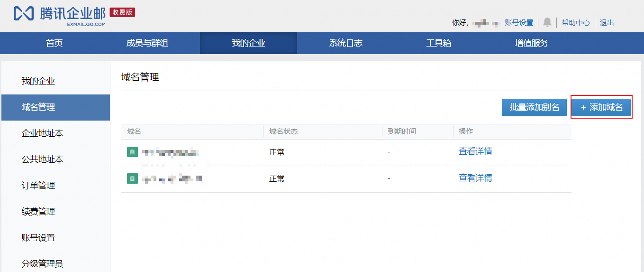View details (查看详情) of first domain
Screen dimensions: 644x272
[x=475, y=151]
